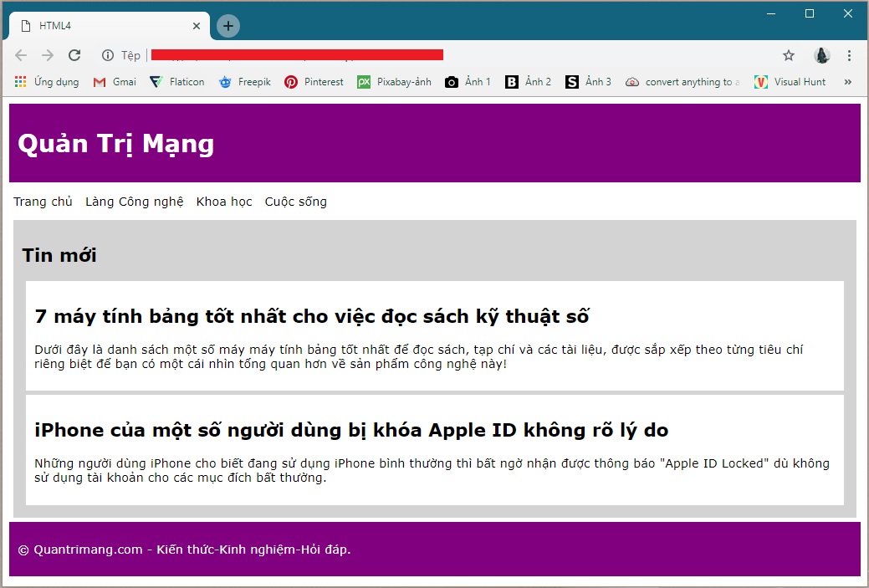Open the Gmail bookmark
This screenshot has width=869, height=588.
point(114,81)
